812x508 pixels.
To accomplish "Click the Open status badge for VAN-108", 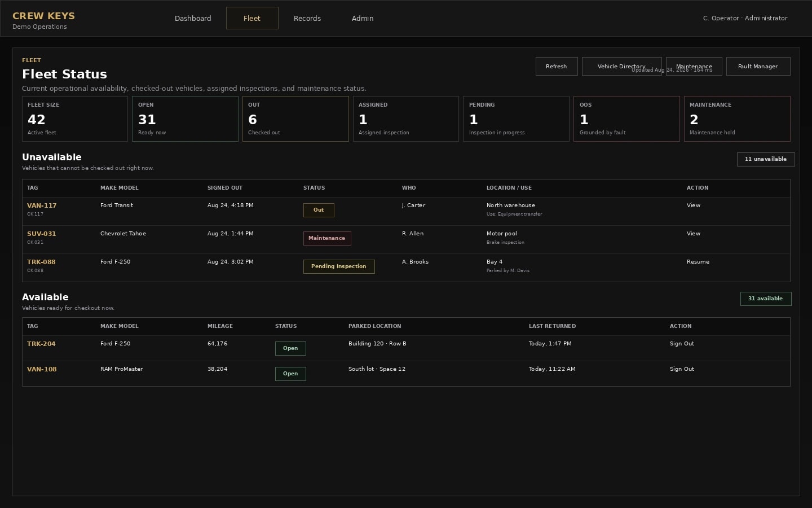I will tap(290, 374).
